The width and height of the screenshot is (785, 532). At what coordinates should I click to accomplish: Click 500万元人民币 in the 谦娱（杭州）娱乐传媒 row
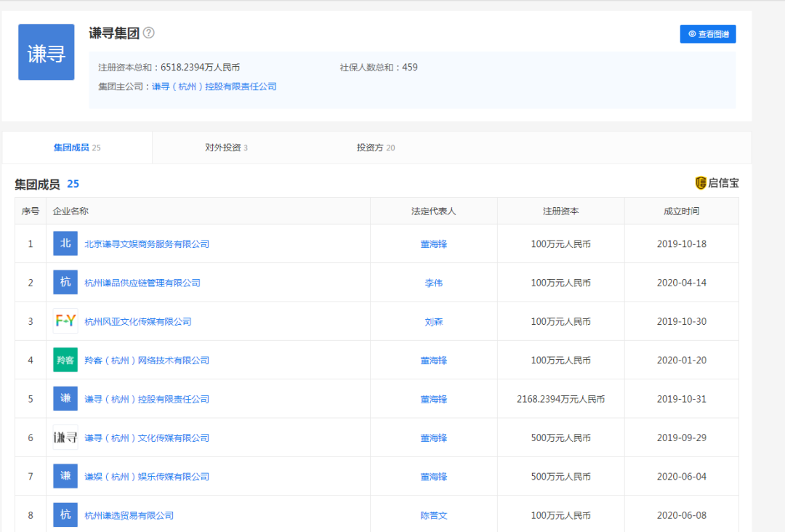[x=560, y=477]
